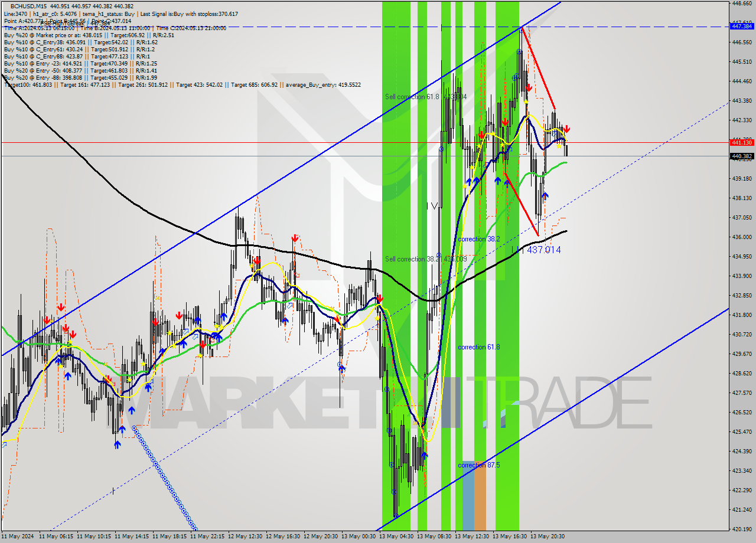756x543 pixels.
Task: Click the 420.190 price axis label
Action: [x=743, y=529]
